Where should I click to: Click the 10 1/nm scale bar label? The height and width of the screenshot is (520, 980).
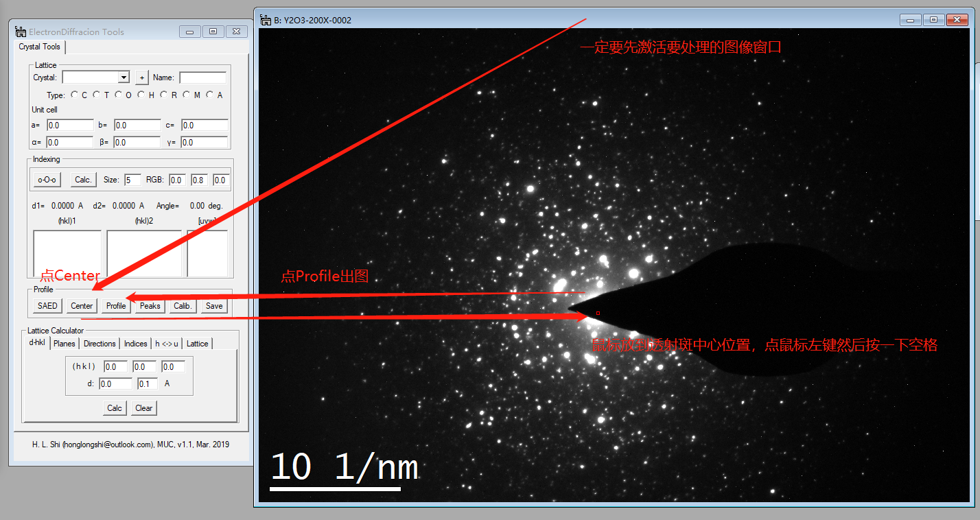tap(345, 468)
